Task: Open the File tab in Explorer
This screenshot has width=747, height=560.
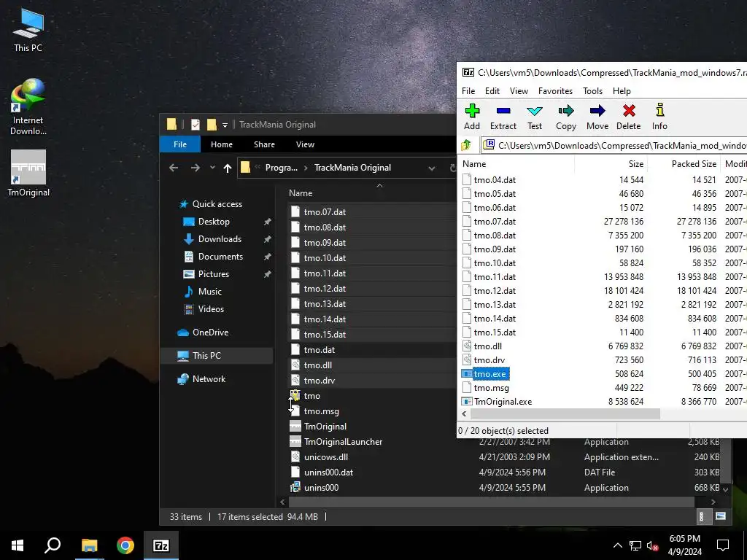Action: 180,144
